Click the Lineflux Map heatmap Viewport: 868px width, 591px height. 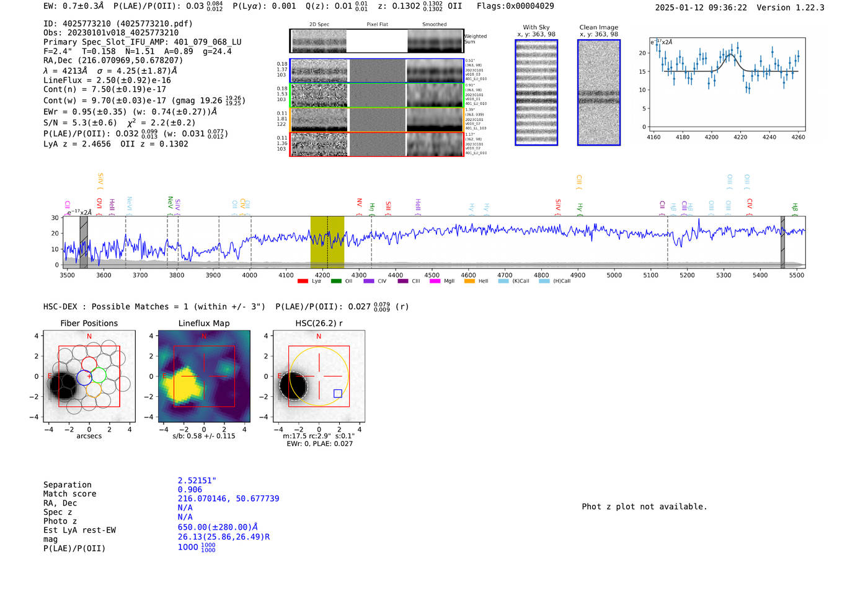[204, 376]
